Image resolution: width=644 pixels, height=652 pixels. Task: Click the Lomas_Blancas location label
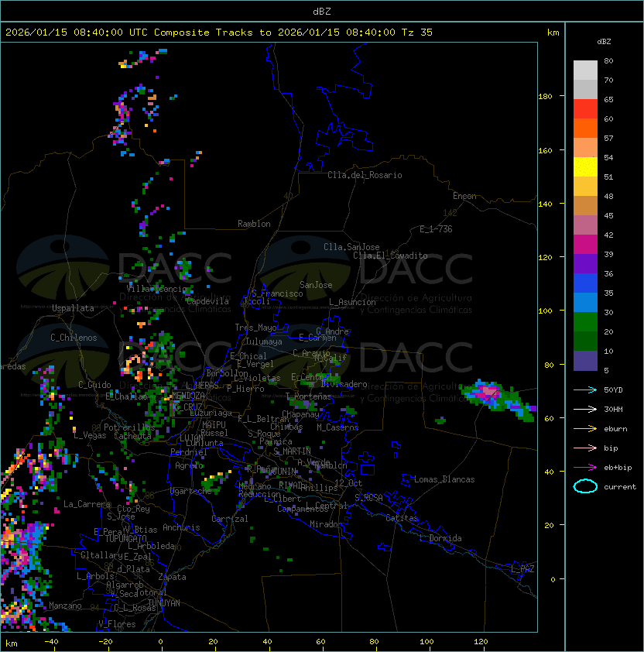pos(444,479)
